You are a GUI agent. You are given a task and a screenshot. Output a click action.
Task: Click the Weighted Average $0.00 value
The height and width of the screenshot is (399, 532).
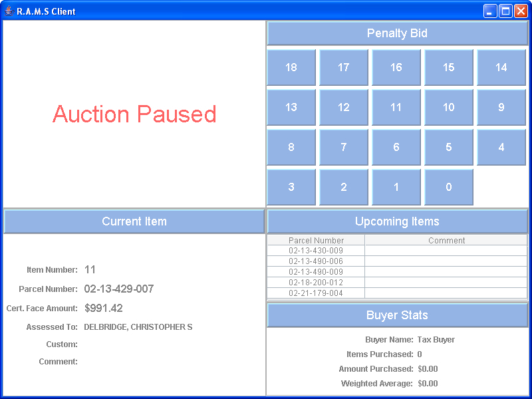pyautogui.click(x=428, y=384)
